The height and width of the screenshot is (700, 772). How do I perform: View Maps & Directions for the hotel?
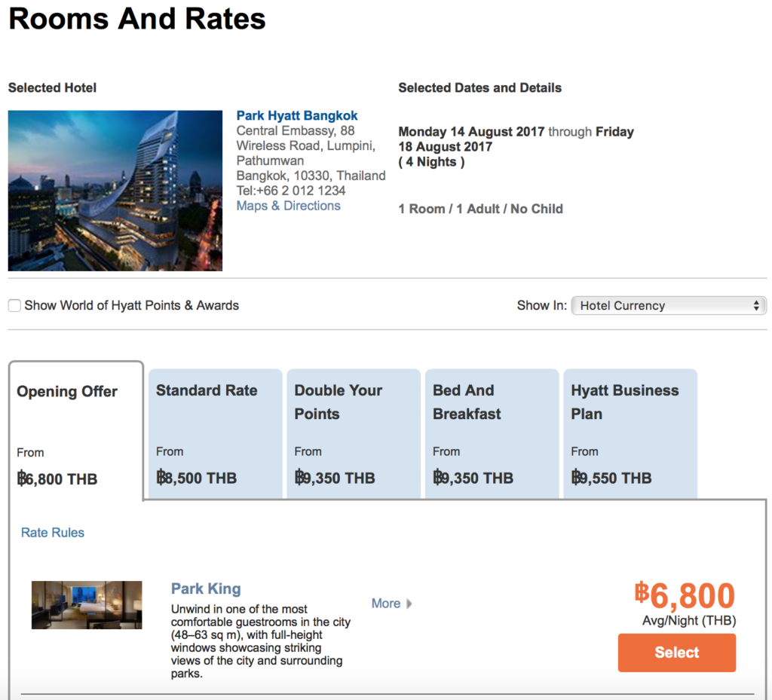(288, 205)
